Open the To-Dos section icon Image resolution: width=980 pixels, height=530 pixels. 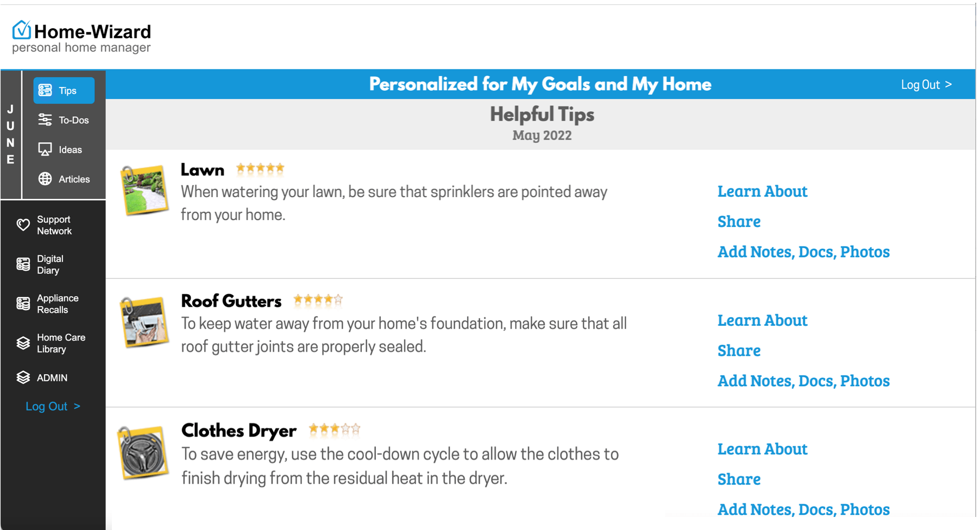tap(46, 119)
